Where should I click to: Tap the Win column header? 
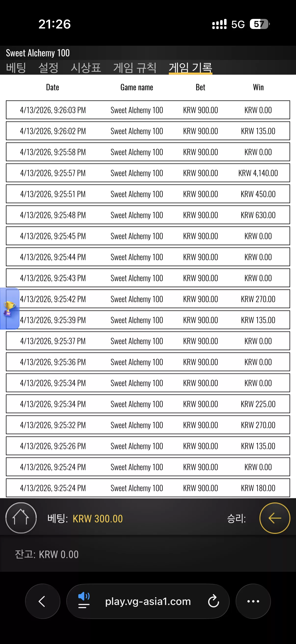pos(258,87)
